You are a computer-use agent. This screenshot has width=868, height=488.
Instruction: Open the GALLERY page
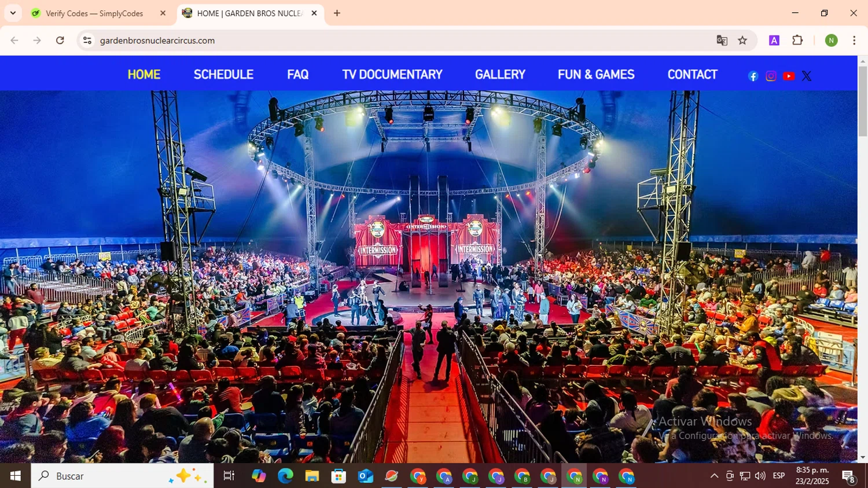tap(500, 75)
